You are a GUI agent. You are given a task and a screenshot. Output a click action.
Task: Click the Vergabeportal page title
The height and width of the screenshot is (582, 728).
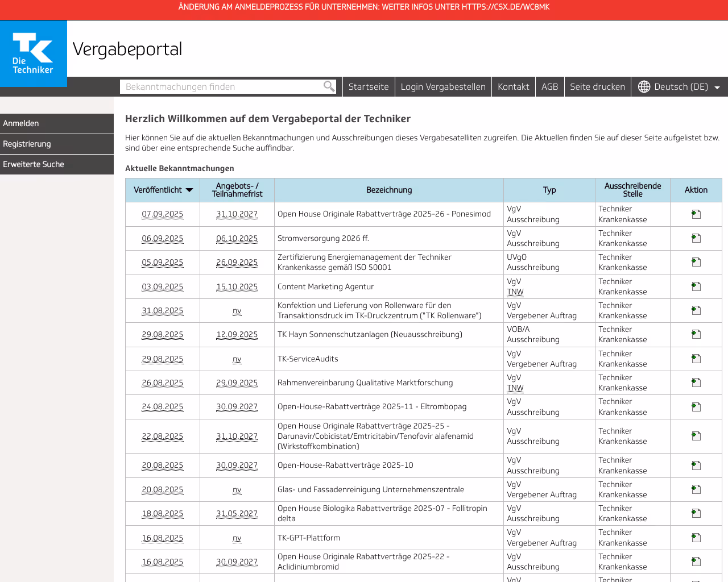coord(127,49)
